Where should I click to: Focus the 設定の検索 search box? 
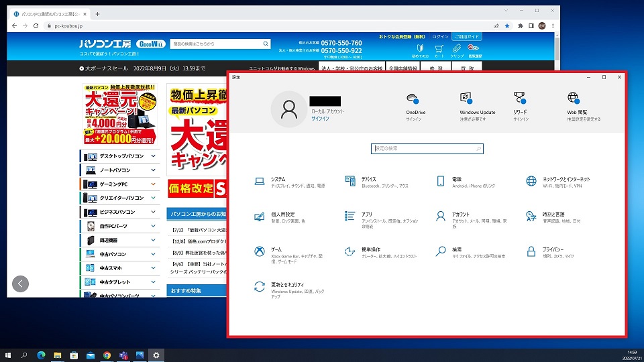(427, 149)
